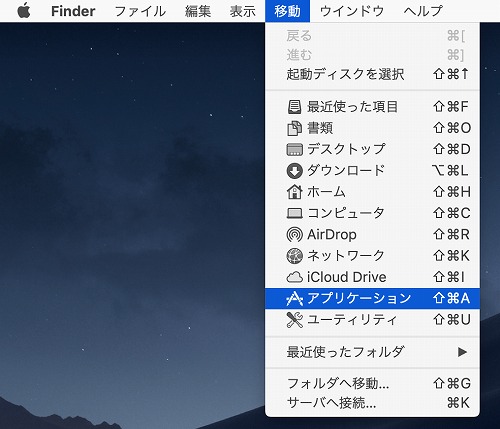500x429 pixels.
Task: Choose 起動ディスクを選択
Action: coord(372,74)
